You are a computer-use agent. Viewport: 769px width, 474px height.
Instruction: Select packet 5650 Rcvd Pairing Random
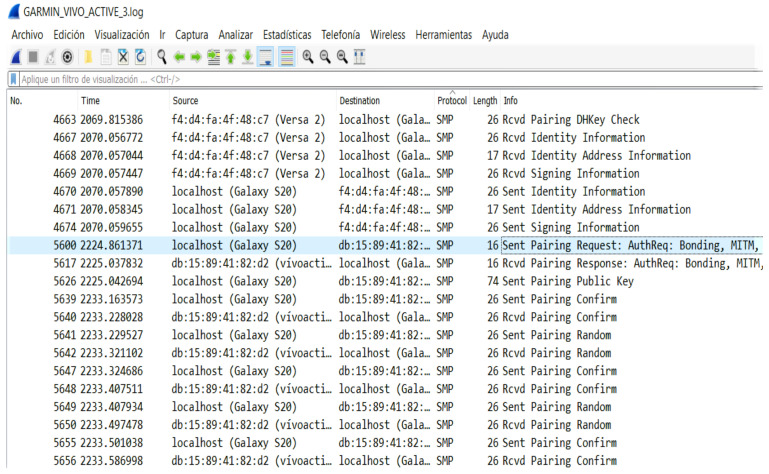385,425
